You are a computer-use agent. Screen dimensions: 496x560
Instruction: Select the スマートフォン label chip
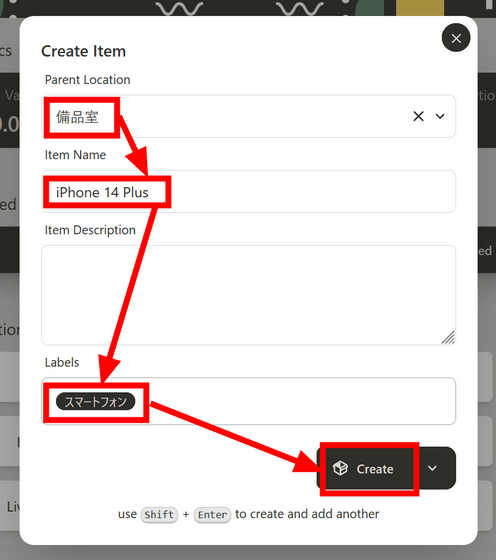pos(95,402)
